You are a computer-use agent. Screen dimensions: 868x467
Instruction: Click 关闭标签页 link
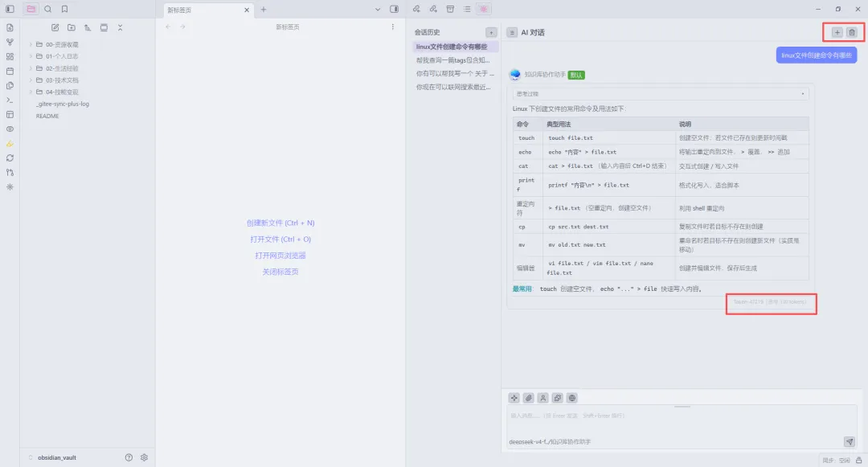[280, 272]
